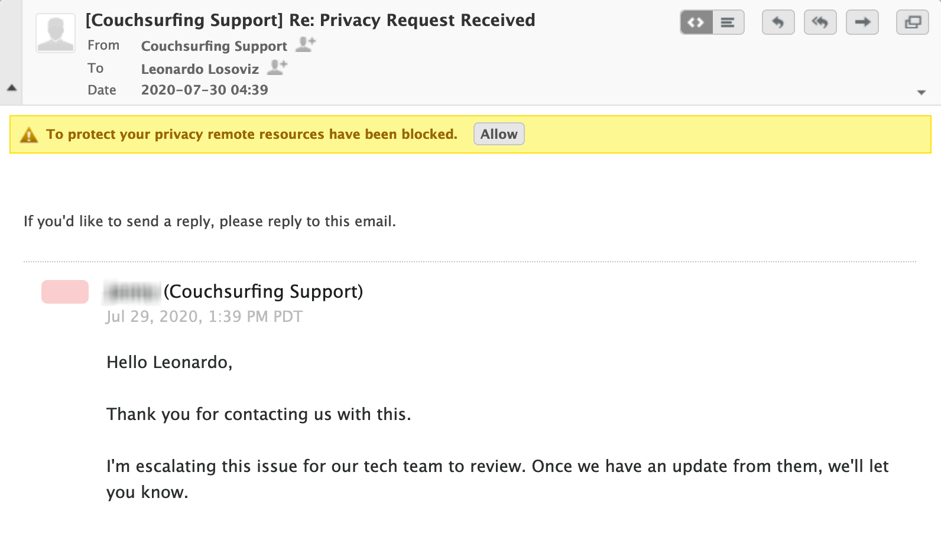The image size is (941, 560).
Task: Click the blurred agent name in message
Action: [132, 292]
